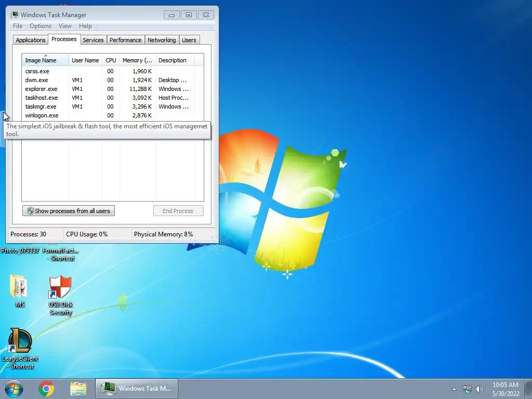
Task: Click the 11,288 K memory value
Action: [140, 89]
